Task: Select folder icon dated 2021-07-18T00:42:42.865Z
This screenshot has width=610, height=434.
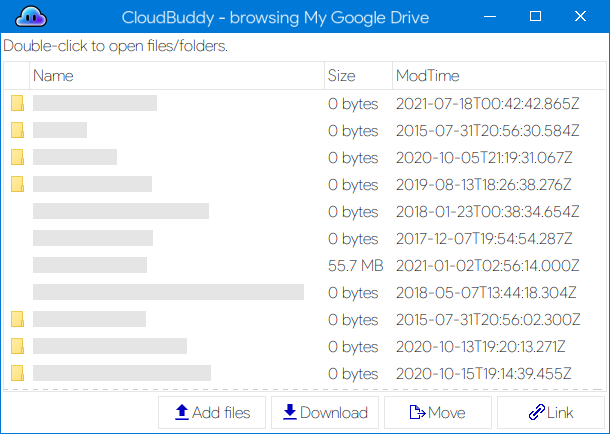Action: click(x=17, y=103)
